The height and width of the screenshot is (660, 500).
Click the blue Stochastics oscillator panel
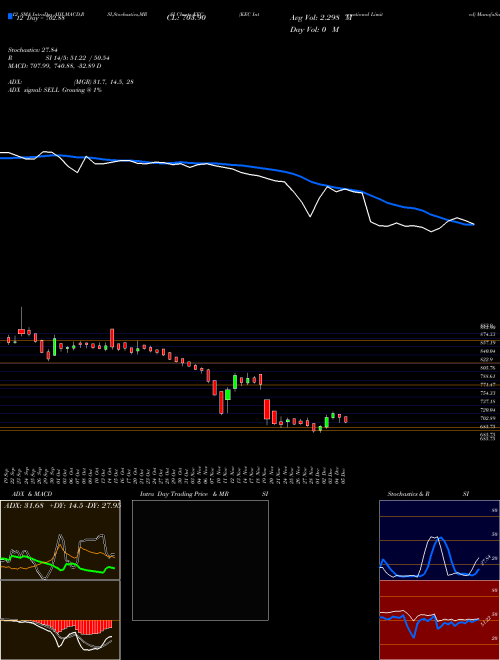point(439,540)
